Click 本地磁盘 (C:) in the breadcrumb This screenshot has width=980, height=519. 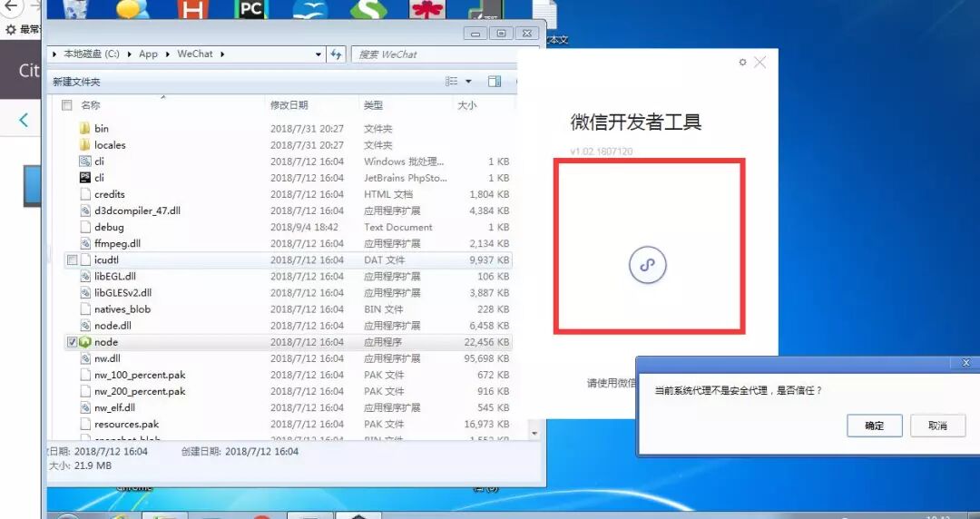[92, 54]
